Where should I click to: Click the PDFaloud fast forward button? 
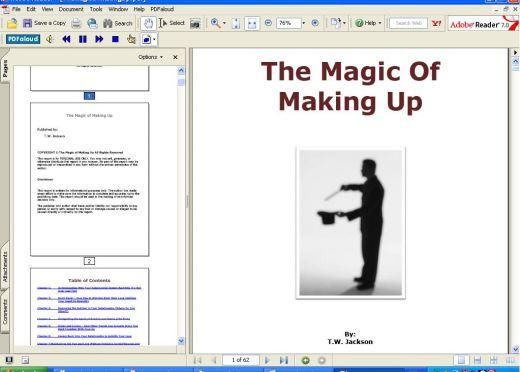tap(99, 39)
